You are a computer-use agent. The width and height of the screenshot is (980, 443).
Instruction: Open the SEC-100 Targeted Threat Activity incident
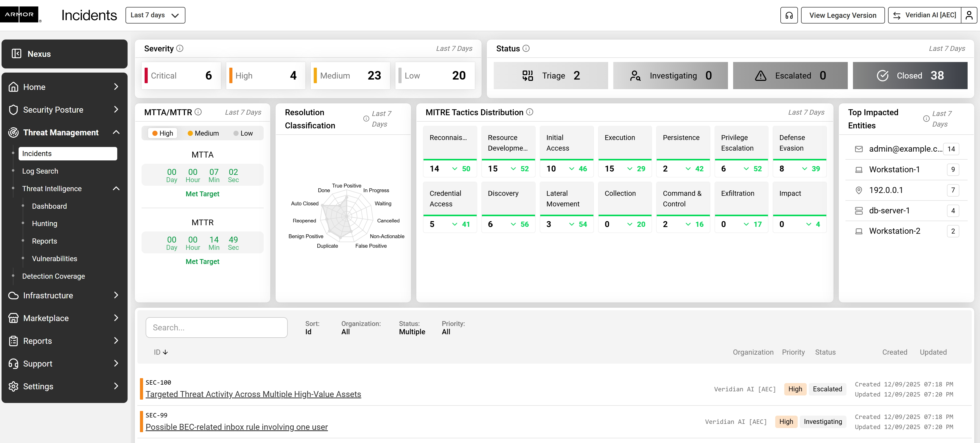(x=253, y=394)
